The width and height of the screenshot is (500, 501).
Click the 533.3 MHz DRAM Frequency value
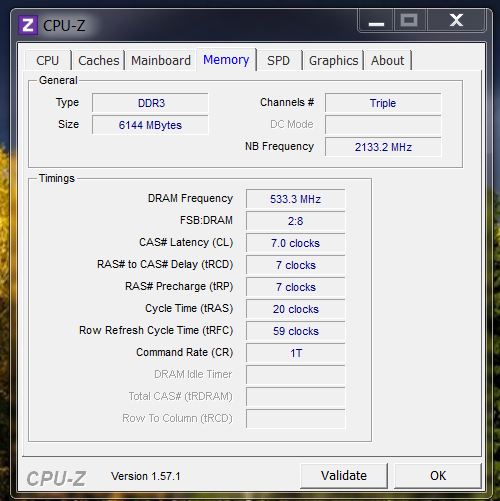click(x=296, y=199)
